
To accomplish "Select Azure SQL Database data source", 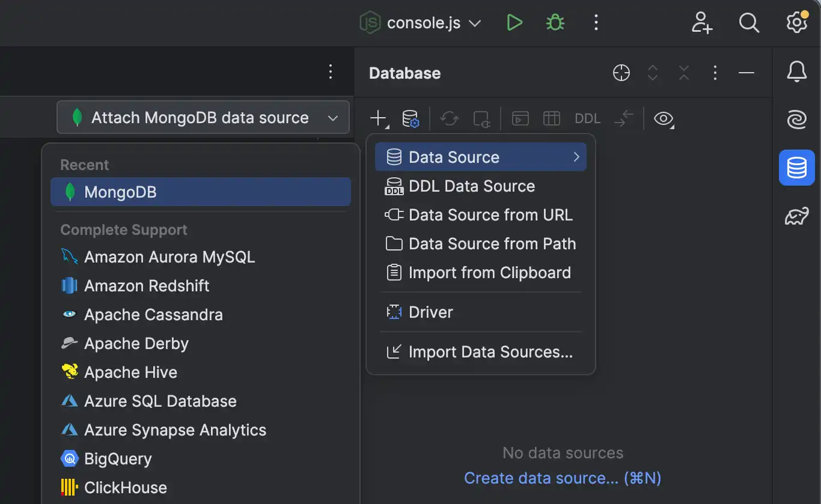I will (201, 401).
